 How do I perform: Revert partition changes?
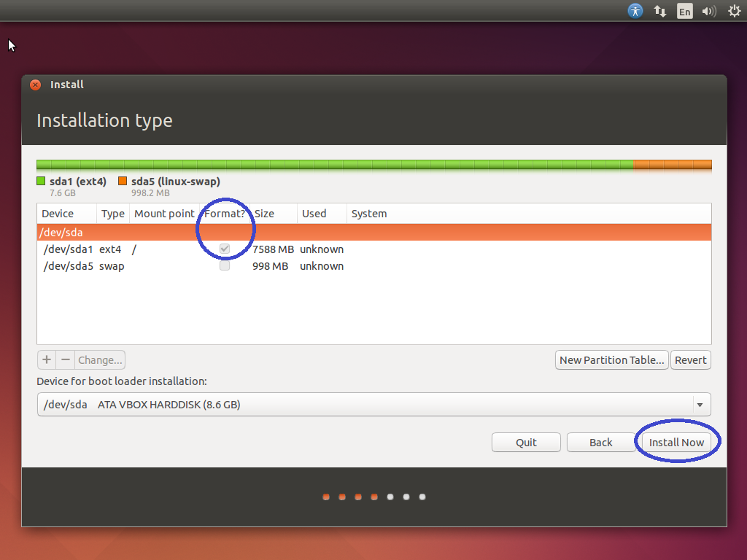coord(690,359)
